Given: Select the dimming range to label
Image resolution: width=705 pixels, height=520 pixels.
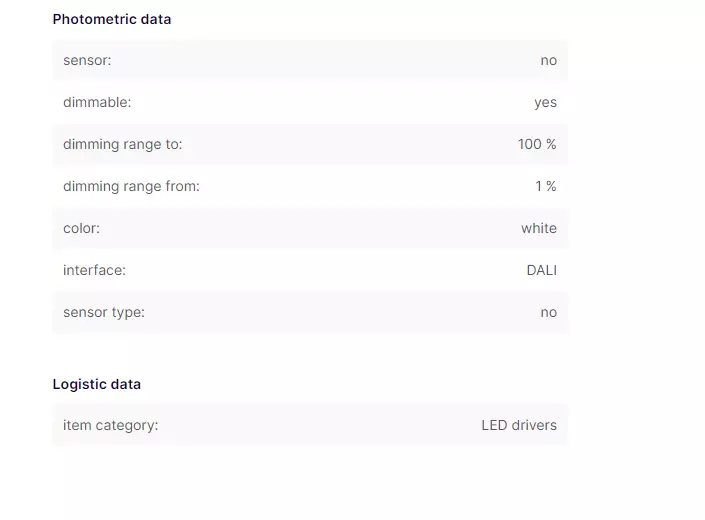Looking at the screenshot, I should (x=123, y=144).
